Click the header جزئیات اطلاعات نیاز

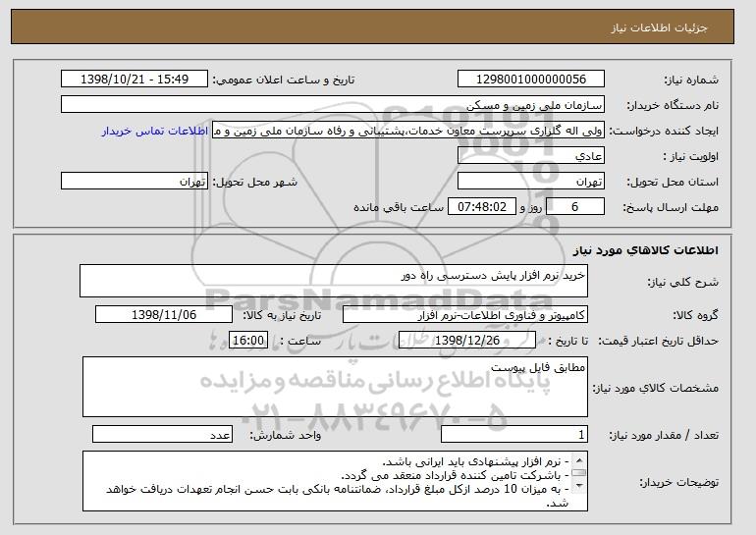pos(659,27)
